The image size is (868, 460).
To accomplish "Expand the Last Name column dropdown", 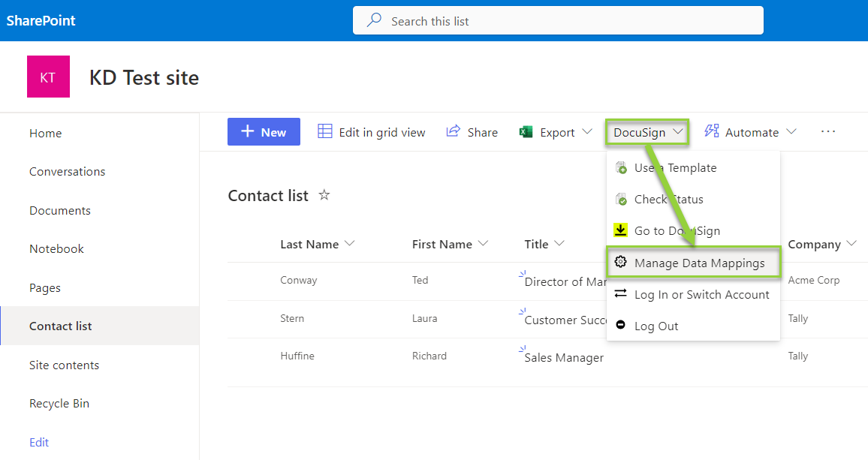I will pyautogui.click(x=350, y=244).
